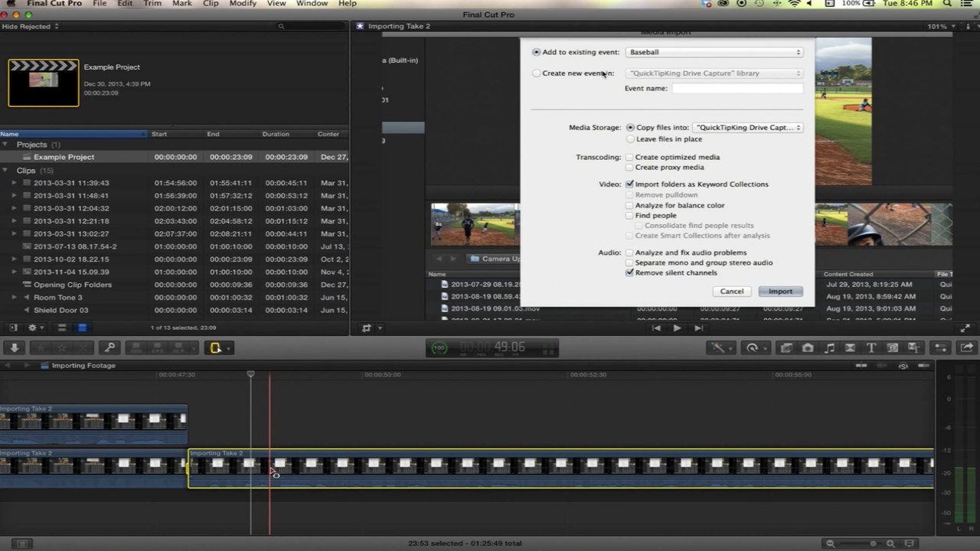Image resolution: width=980 pixels, height=551 pixels.
Task: Open the Music and Sound browser
Action: tap(829, 347)
